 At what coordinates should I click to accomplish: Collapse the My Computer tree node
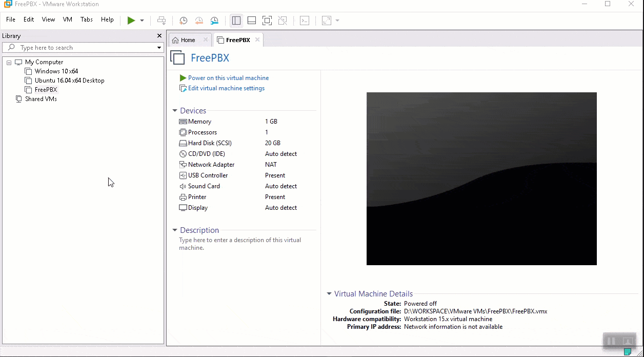tap(9, 62)
